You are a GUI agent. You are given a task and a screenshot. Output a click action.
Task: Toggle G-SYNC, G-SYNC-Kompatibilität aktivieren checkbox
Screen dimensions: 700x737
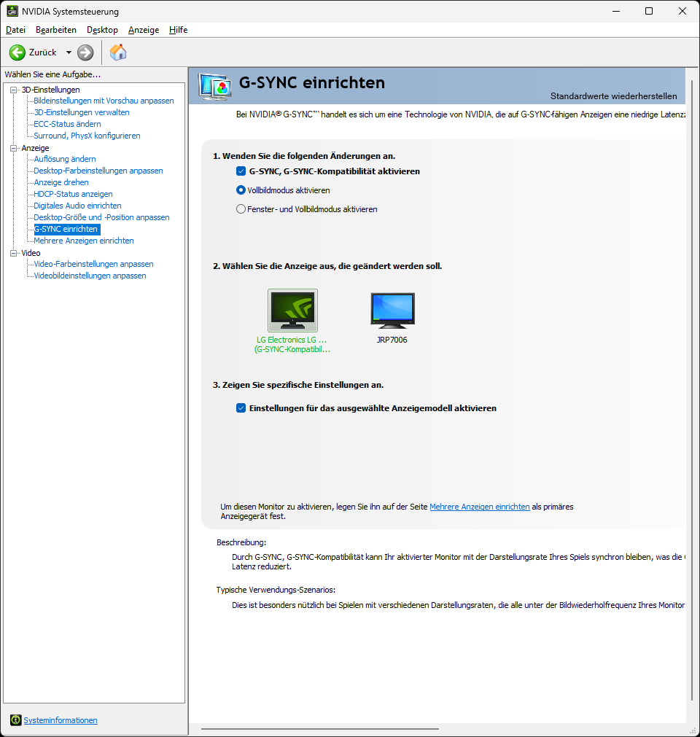click(241, 171)
